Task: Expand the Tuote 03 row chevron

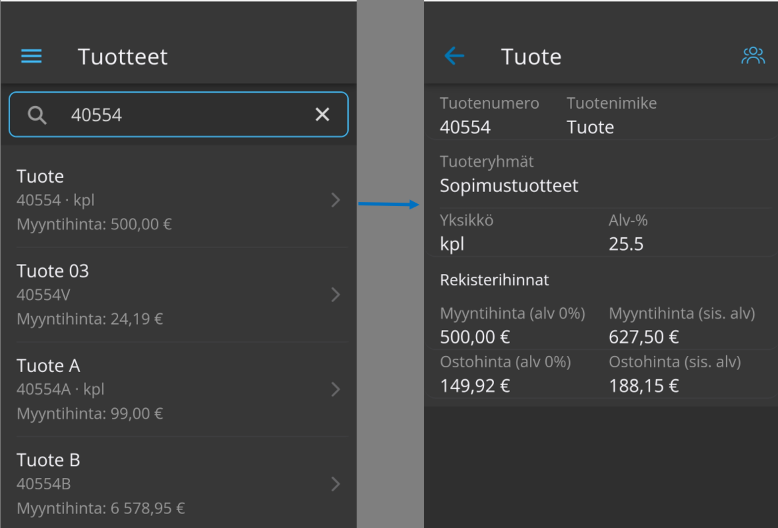Action: point(336,295)
